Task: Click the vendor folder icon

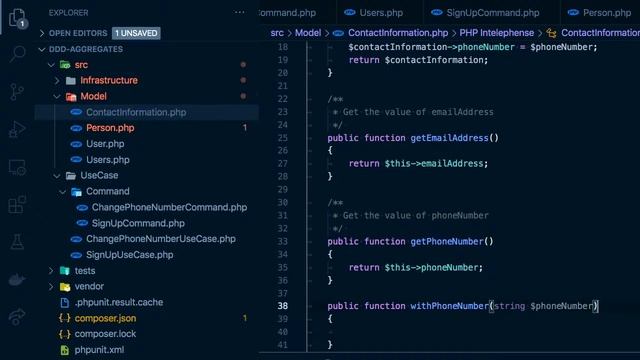Action: (65, 287)
